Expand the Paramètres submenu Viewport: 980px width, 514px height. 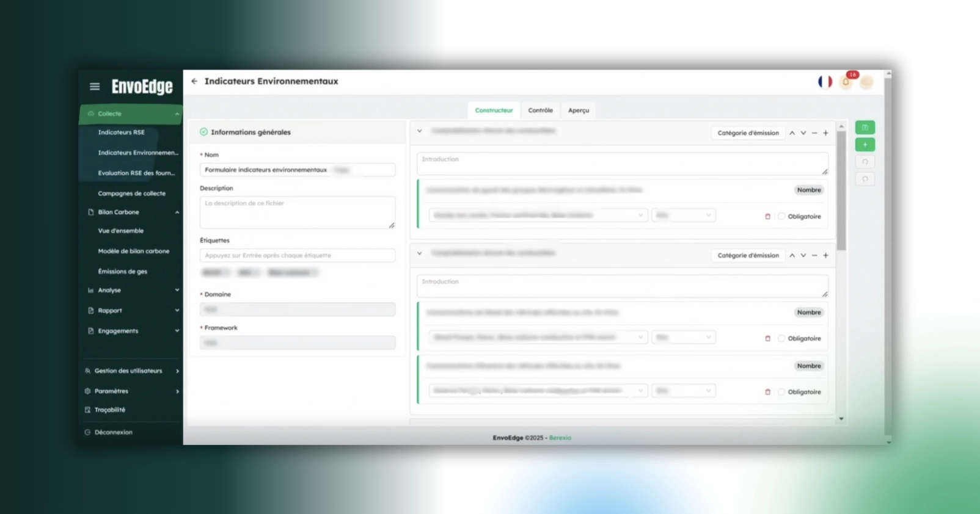(178, 391)
